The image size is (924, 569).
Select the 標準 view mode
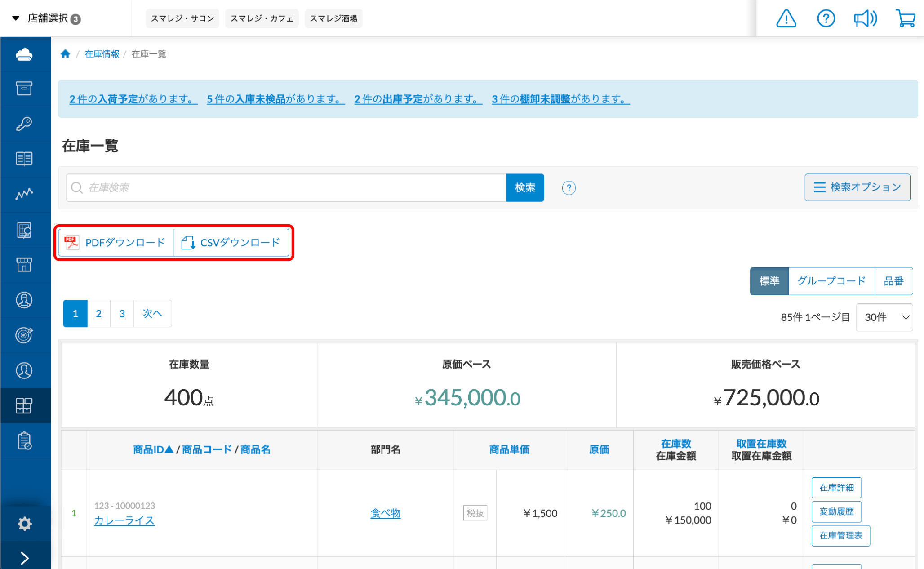(769, 281)
